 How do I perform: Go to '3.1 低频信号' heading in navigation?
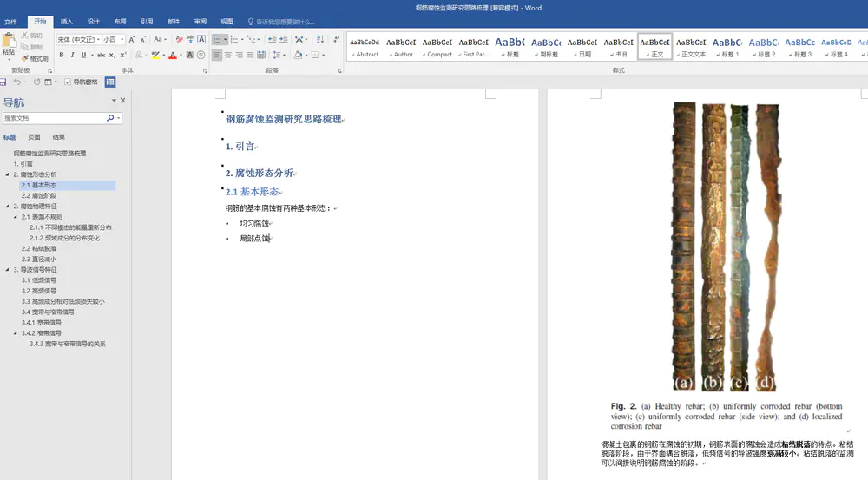point(39,280)
